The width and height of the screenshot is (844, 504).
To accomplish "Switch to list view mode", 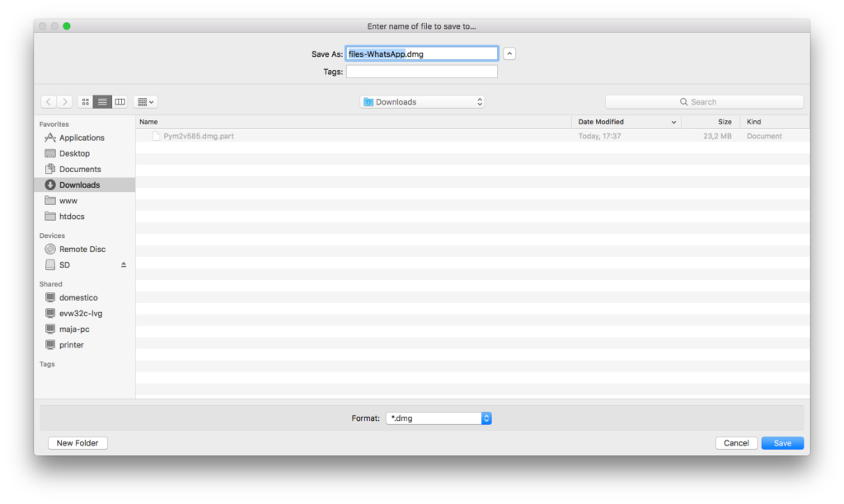I will pos(102,101).
